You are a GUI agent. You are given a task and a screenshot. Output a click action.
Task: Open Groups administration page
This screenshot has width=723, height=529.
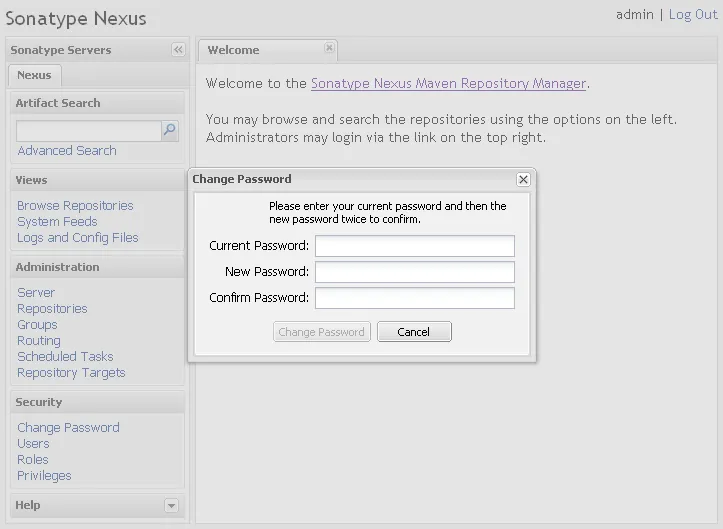pos(37,325)
